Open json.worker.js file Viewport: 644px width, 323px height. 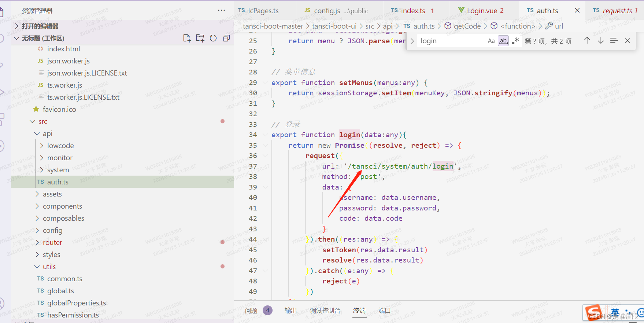point(68,61)
